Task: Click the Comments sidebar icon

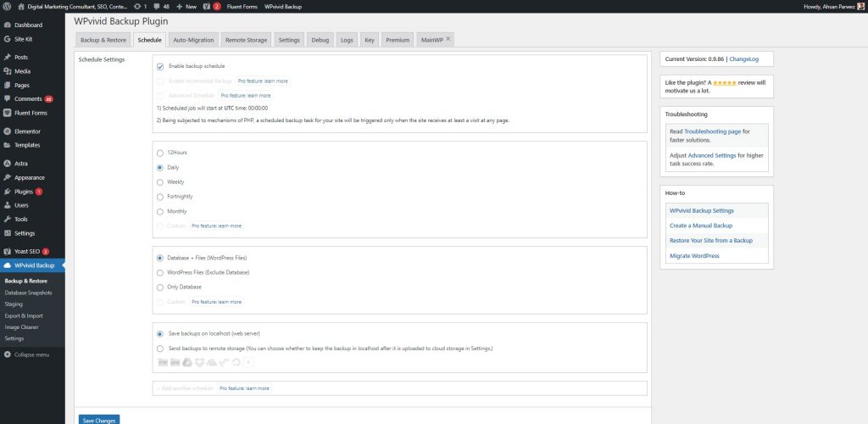Action: 7,98
